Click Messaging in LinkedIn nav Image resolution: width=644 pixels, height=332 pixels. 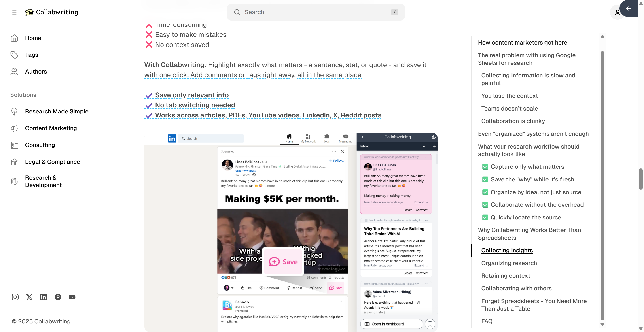[345, 138]
